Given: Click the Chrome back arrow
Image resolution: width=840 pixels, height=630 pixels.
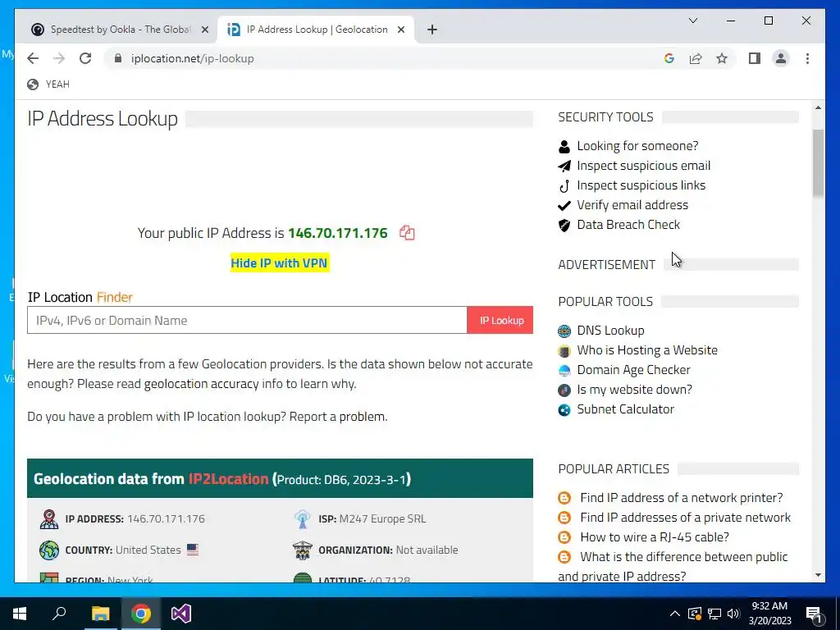Looking at the screenshot, I should click(x=33, y=58).
